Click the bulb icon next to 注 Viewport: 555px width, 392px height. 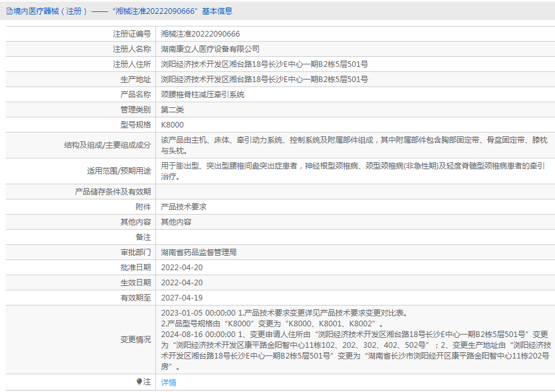[139, 382]
